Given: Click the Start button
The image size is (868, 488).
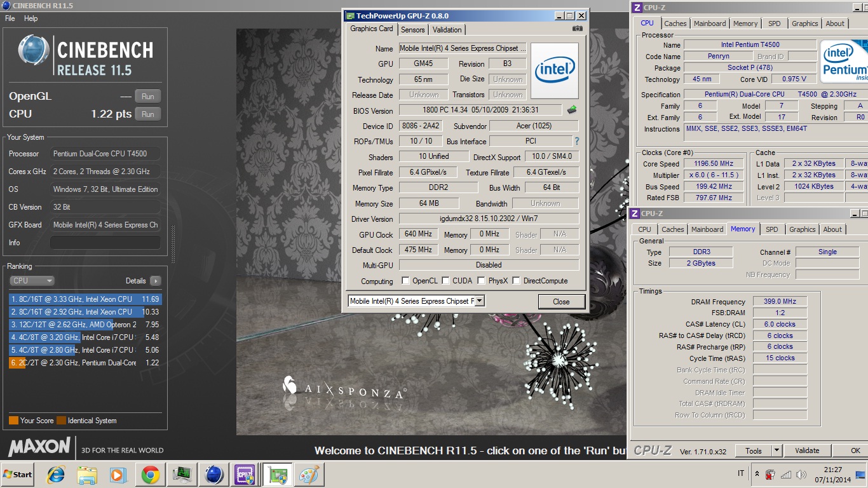Looking at the screenshot, I should (17, 475).
